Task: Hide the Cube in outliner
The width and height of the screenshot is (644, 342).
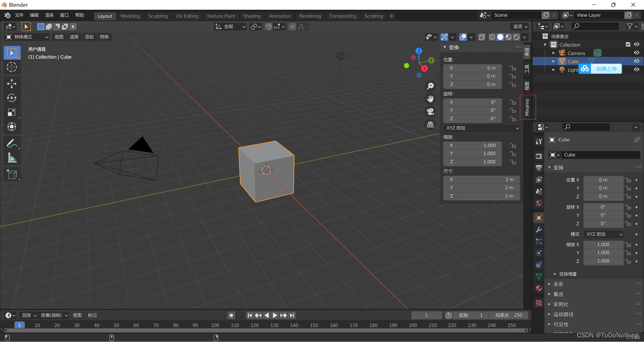Action: 636,61
